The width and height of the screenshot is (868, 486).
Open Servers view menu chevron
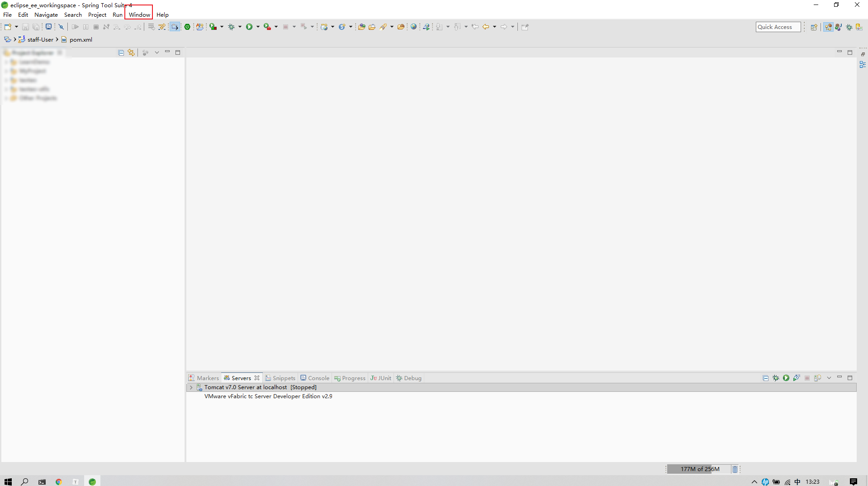click(x=829, y=378)
